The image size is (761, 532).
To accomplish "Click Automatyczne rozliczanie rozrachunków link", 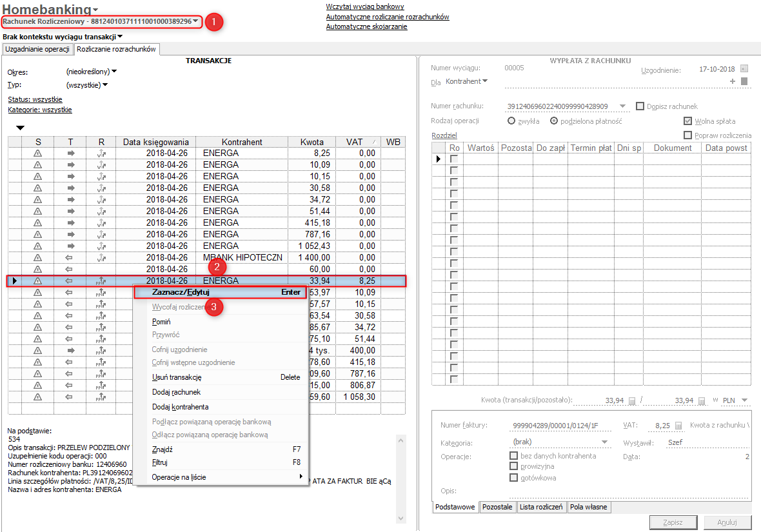I will coord(388,17).
